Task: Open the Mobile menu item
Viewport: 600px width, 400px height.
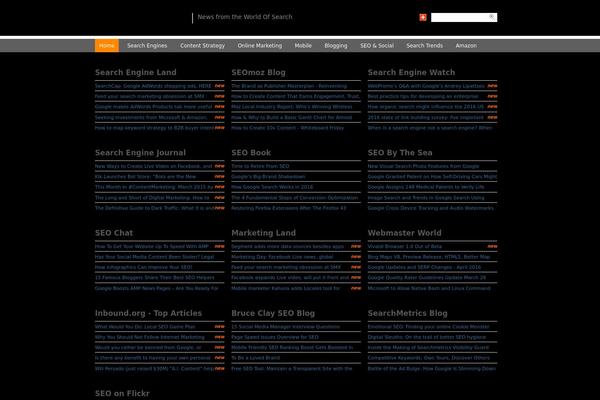Action: (303, 46)
